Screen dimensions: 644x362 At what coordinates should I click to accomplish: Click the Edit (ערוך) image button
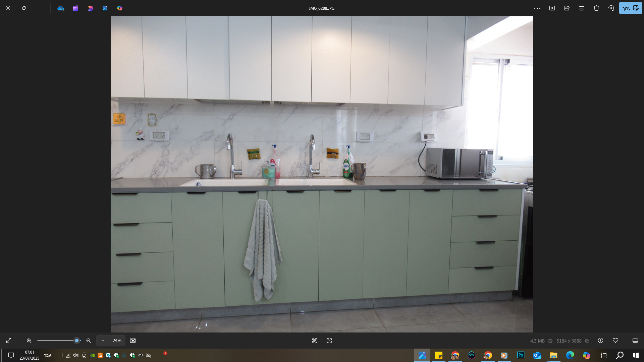[630, 8]
